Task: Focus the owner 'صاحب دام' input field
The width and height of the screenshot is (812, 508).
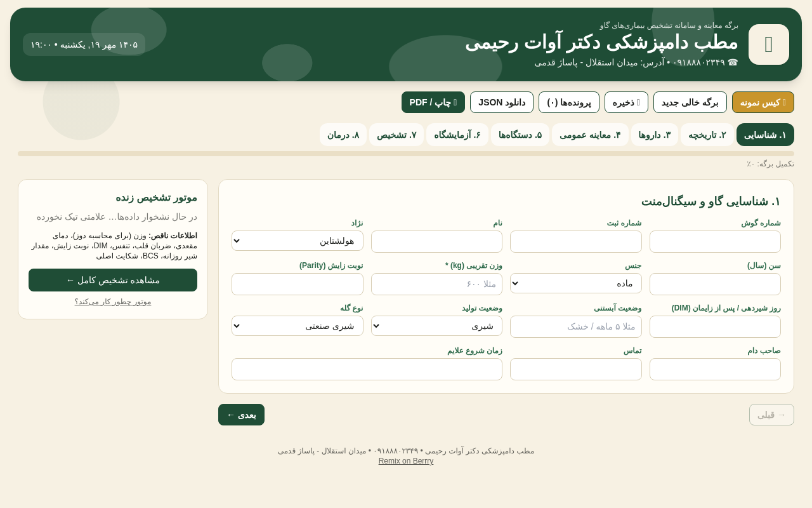Action: [715, 369]
